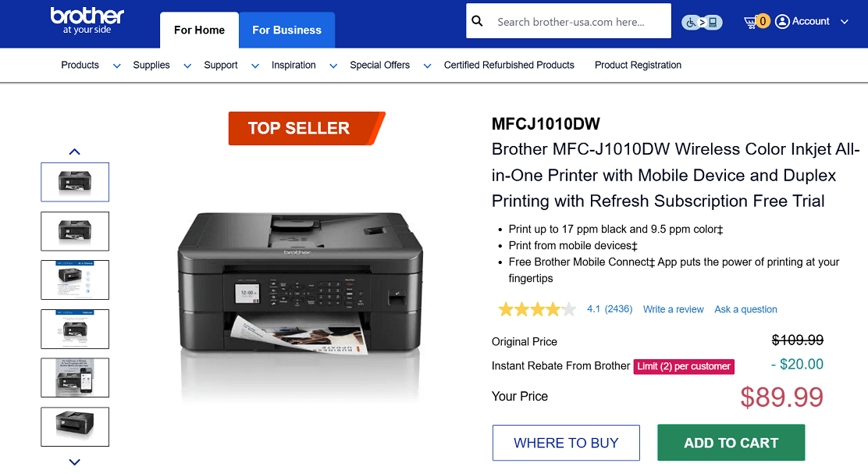Click the star rating icons

coord(537,309)
